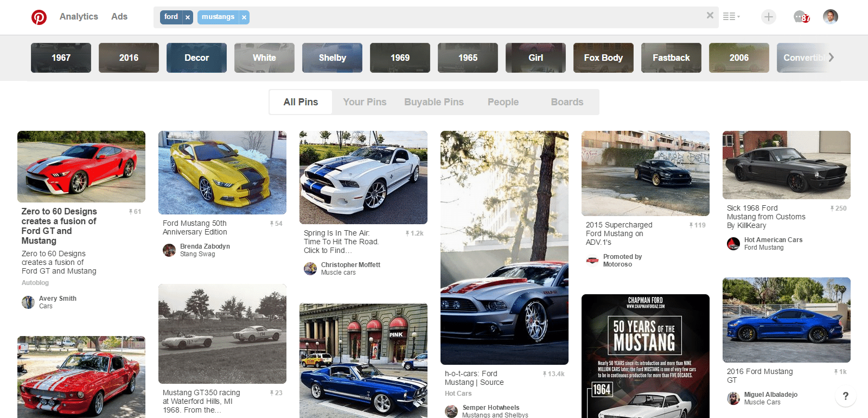Open the blue classic Mustang street photo

point(363,360)
